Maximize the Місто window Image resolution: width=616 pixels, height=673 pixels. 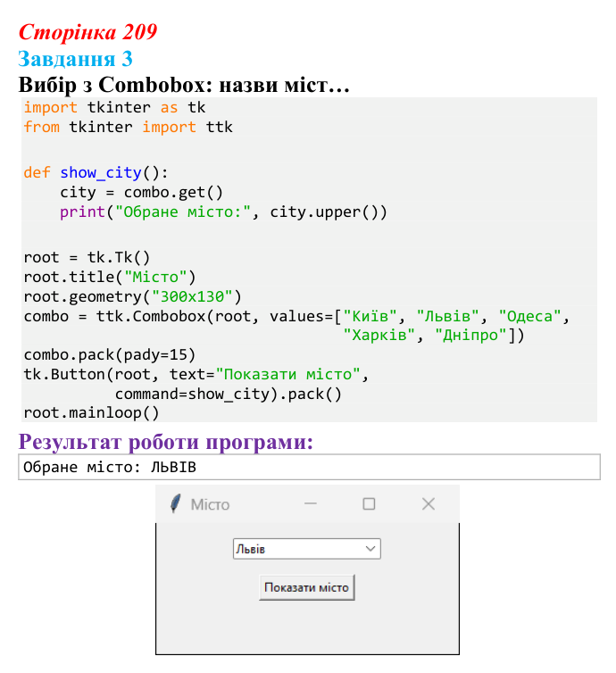[369, 504]
